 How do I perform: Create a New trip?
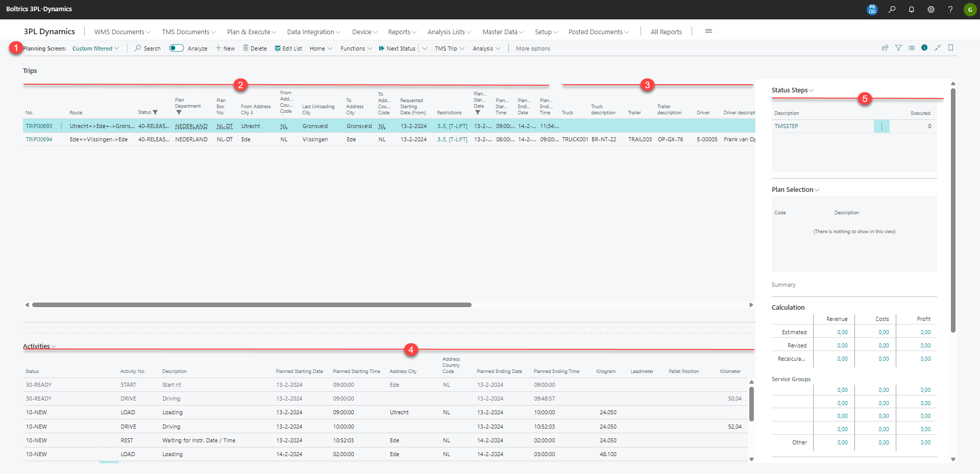(x=225, y=48)
